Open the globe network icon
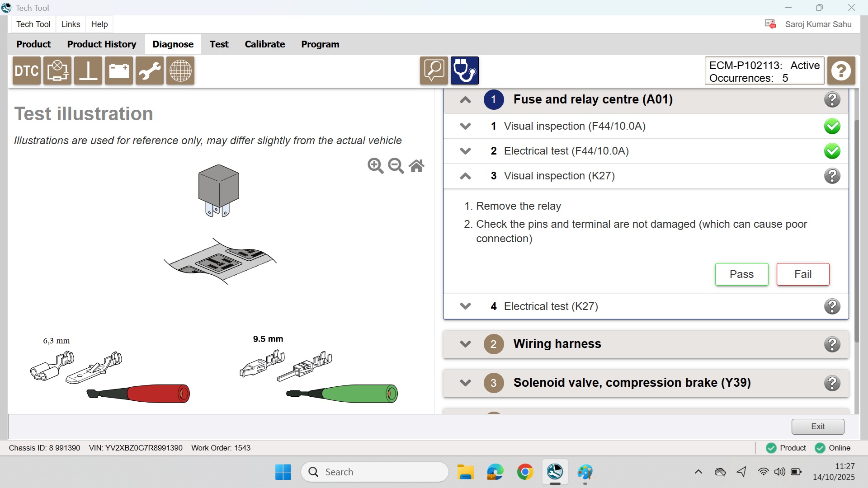This screenshot has width=868, height=488. [180, 71]
